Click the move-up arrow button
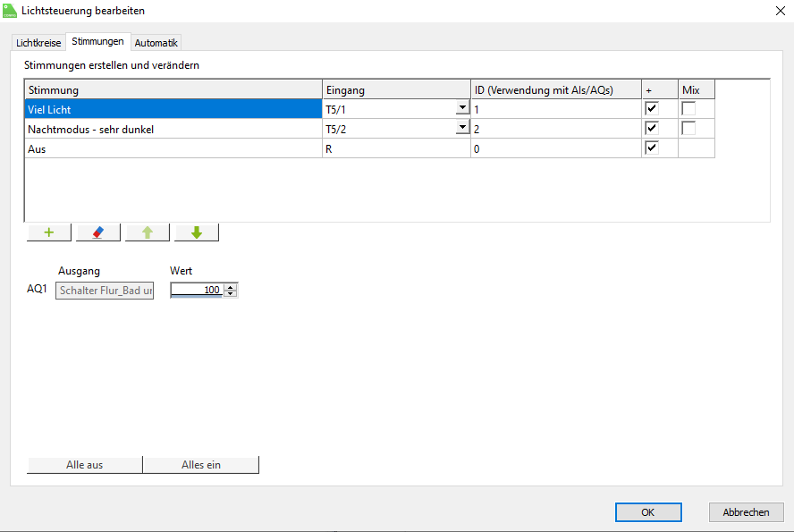The height and width of the screenshot is (532, 794). [148, 232]
